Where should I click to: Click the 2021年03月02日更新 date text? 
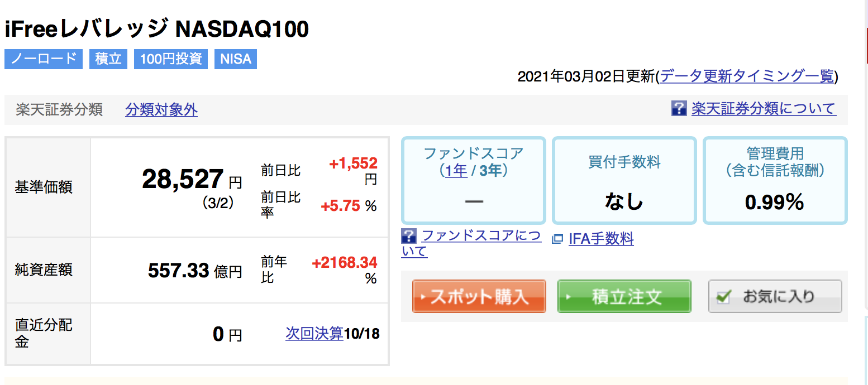point(586,76)
